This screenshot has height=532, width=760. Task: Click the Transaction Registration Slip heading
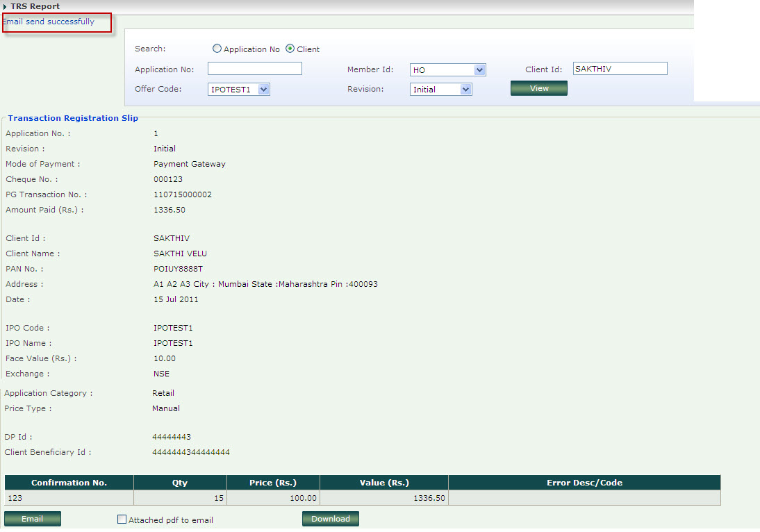click(73, 118)
